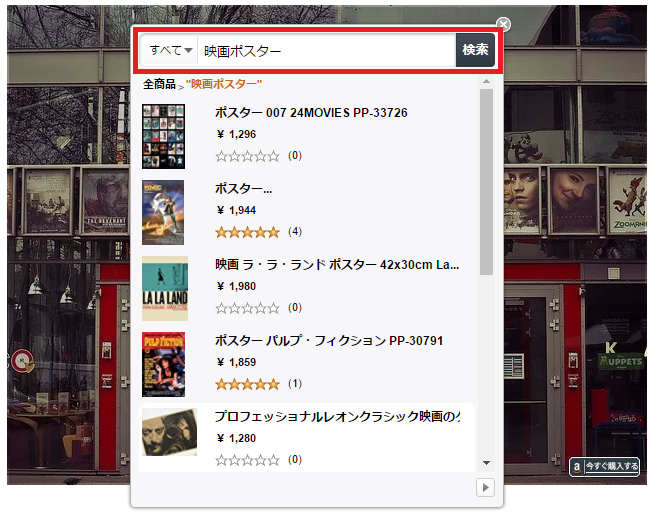This screenshot has height=513, width=664.
Task: Click the "映画ポスター" breadcrumb text
Action: [224, 84]
